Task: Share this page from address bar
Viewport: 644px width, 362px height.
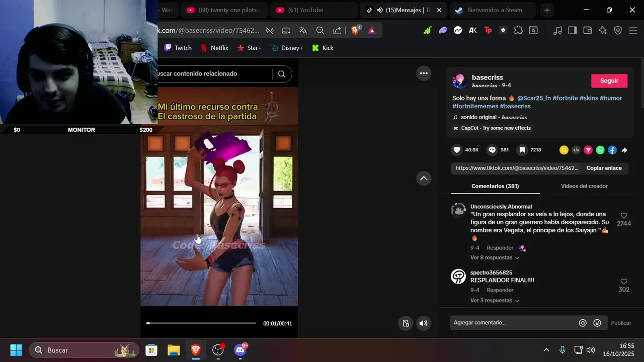Action: coord(337,30)
